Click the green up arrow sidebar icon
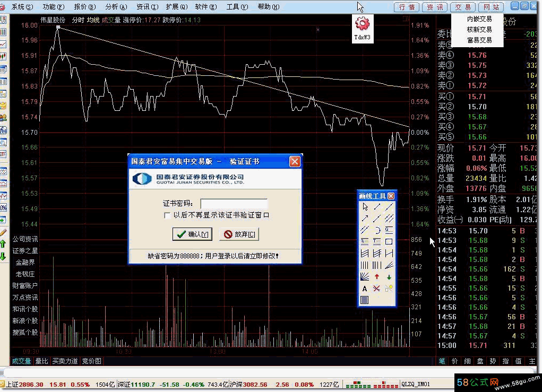Image resolution: width=542 pixels, height=392 pixels. [3, 244]
